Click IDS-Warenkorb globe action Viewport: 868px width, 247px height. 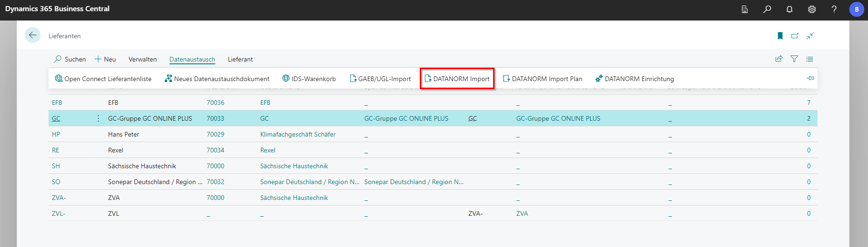[309, 79]
